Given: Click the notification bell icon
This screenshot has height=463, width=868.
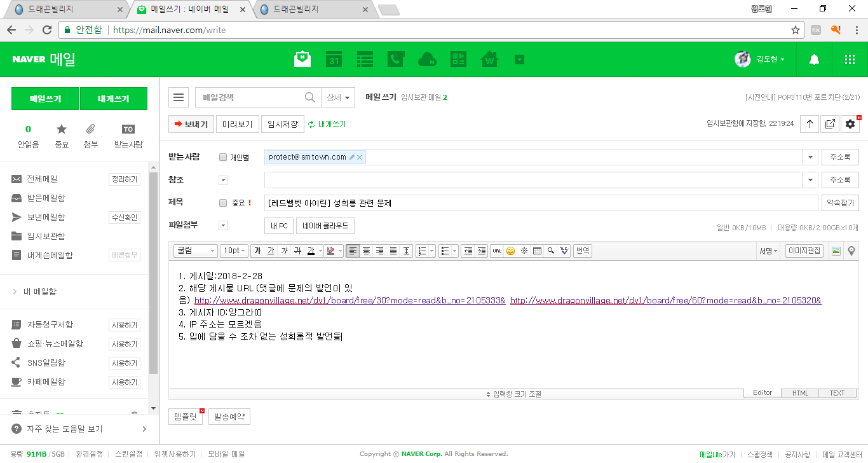Looking at the screenshot, I should point(814,59).
